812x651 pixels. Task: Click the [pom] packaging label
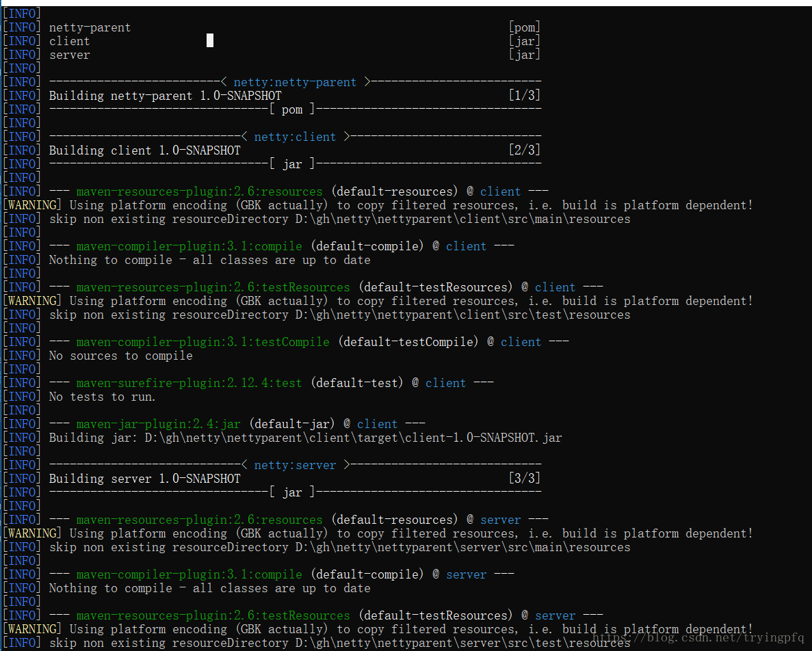click(x=524, y=27)
